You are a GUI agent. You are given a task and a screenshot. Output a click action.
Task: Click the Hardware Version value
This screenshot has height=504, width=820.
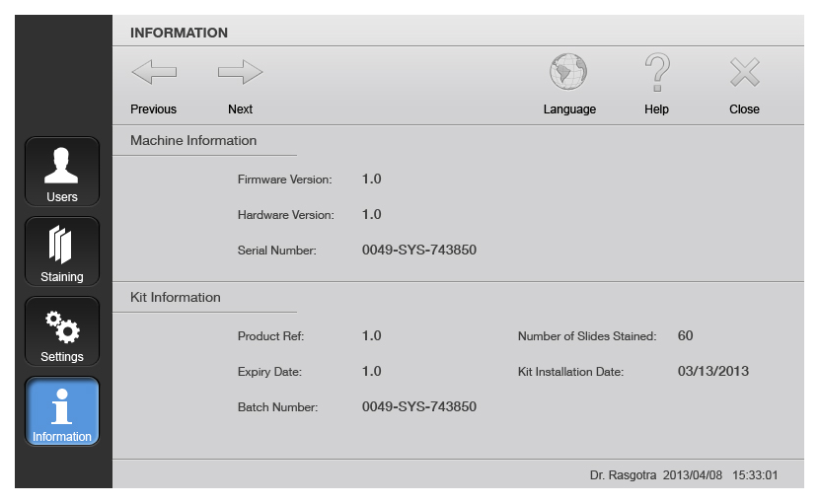pos(371,215)
